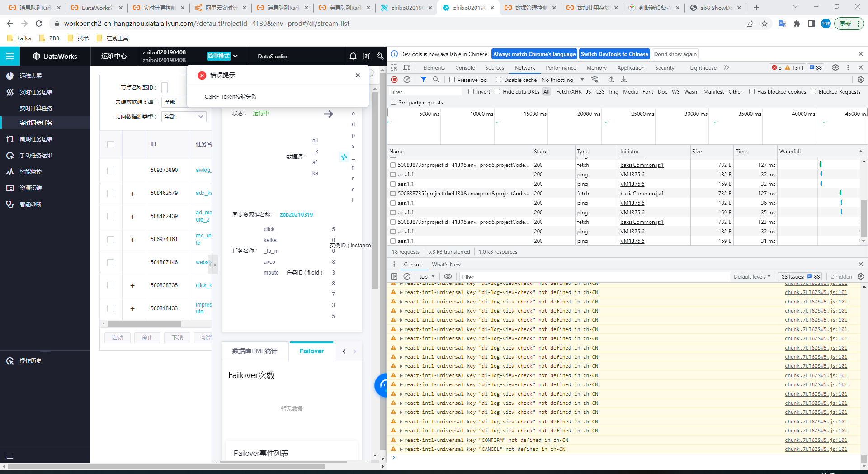The image size is (868, 474).
Task: Switch to the 数据库DML统计 tab
Action: [x=255, y=351]
